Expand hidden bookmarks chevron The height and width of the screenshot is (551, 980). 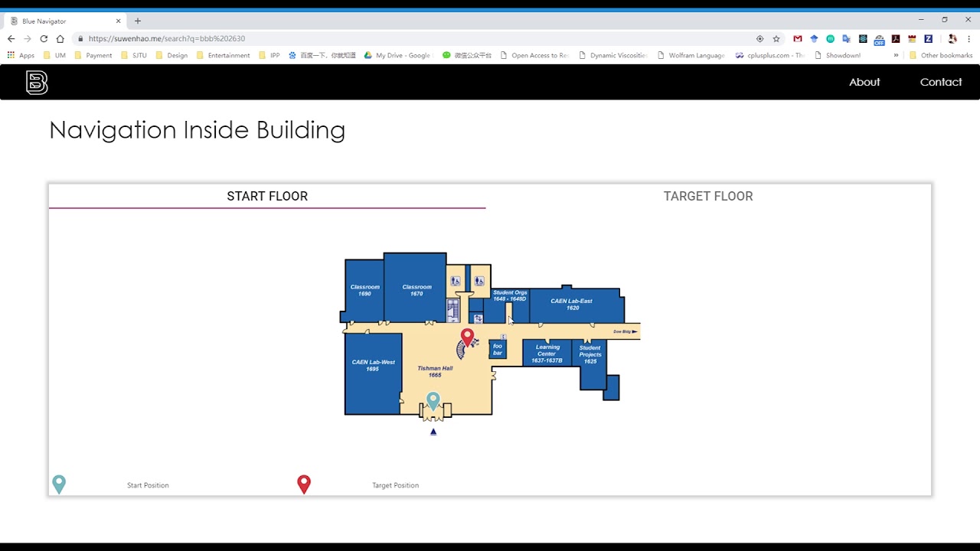(896, 55)
